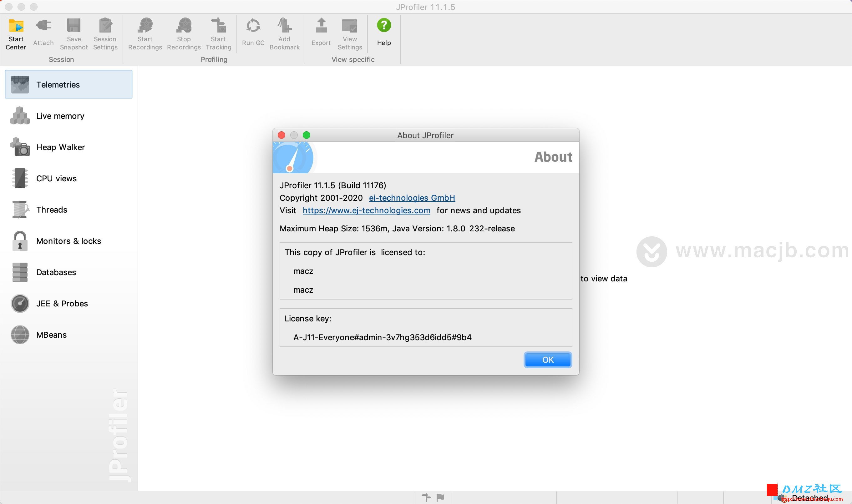Open https://www.ej-technologies.com link
The width and height of the screenshot is (852, 504).
coord(366,210)
